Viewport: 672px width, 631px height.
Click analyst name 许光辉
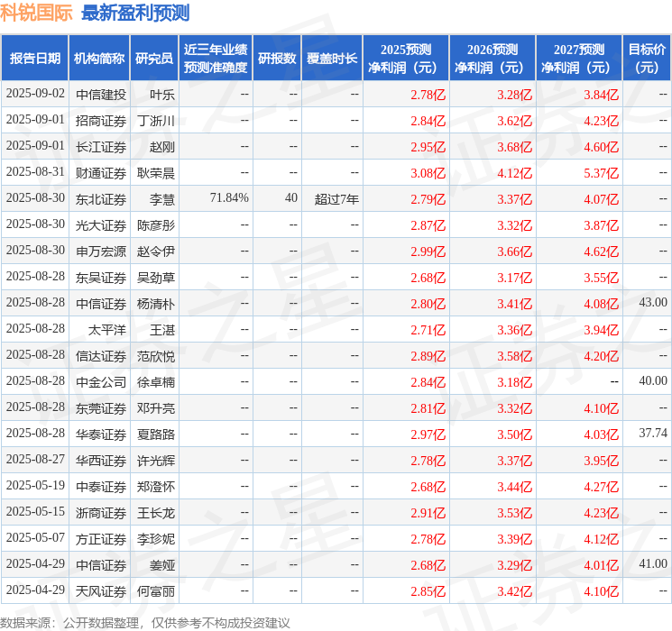click(156, 461)
